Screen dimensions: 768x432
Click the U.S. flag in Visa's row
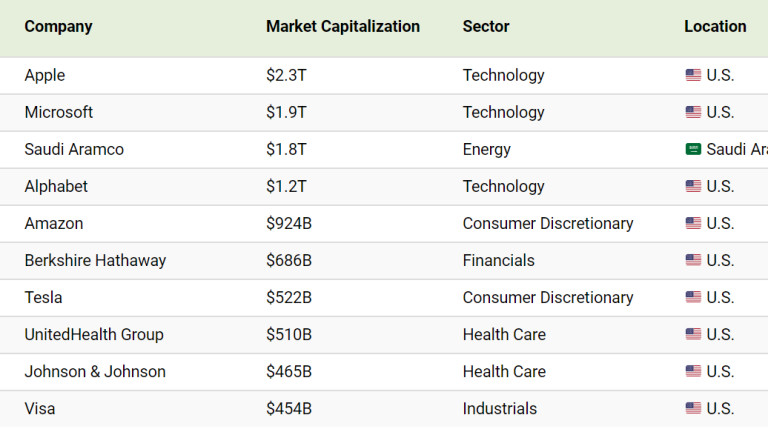tap(693, 408)
